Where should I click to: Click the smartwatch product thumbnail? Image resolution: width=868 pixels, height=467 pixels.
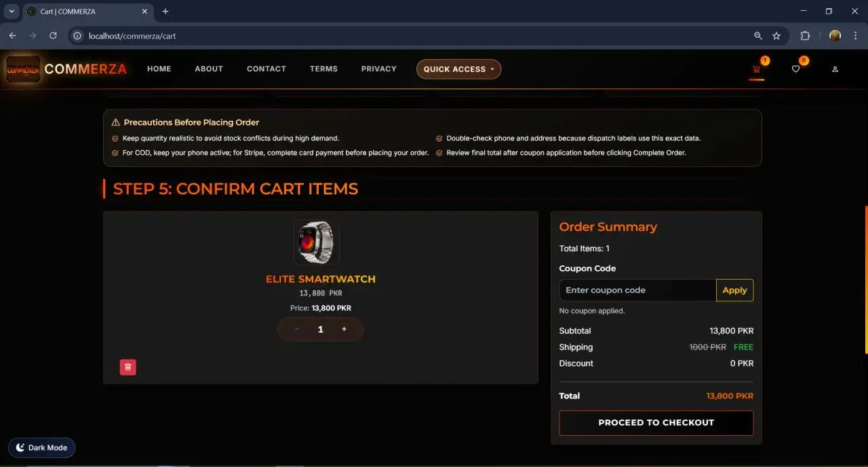click(317, 242)
